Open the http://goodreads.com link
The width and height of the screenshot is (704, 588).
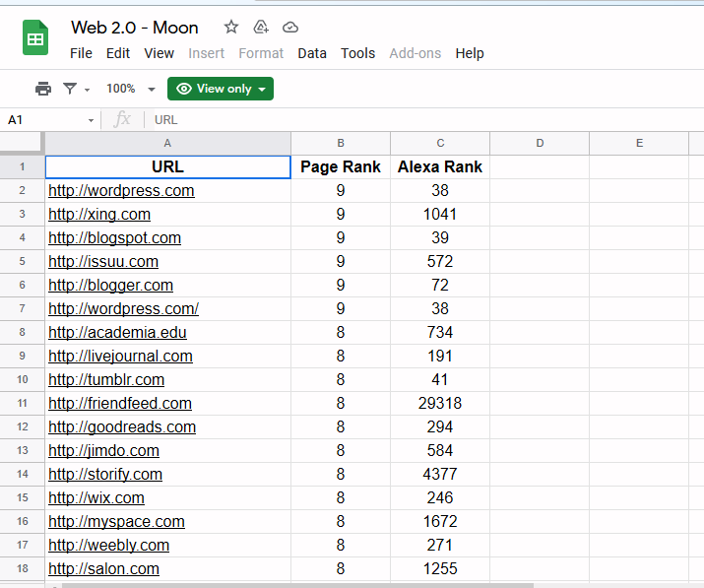(122, 427)
